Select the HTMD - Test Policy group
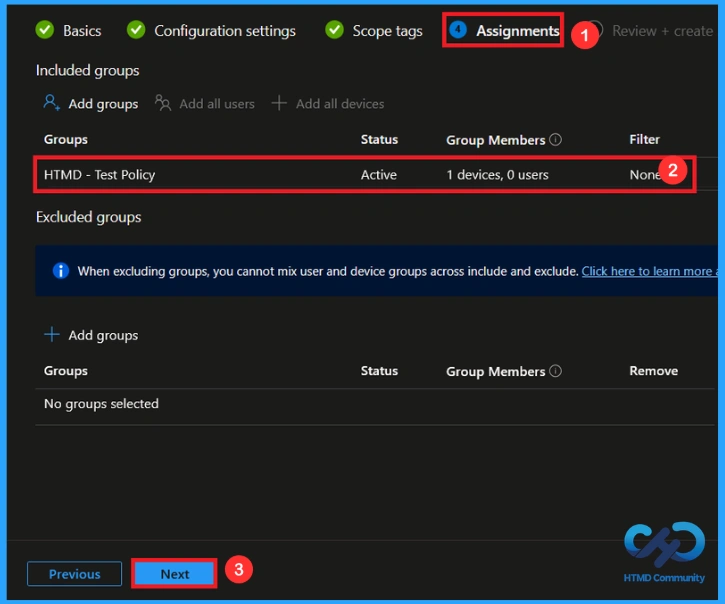 (x=99, y=175)
